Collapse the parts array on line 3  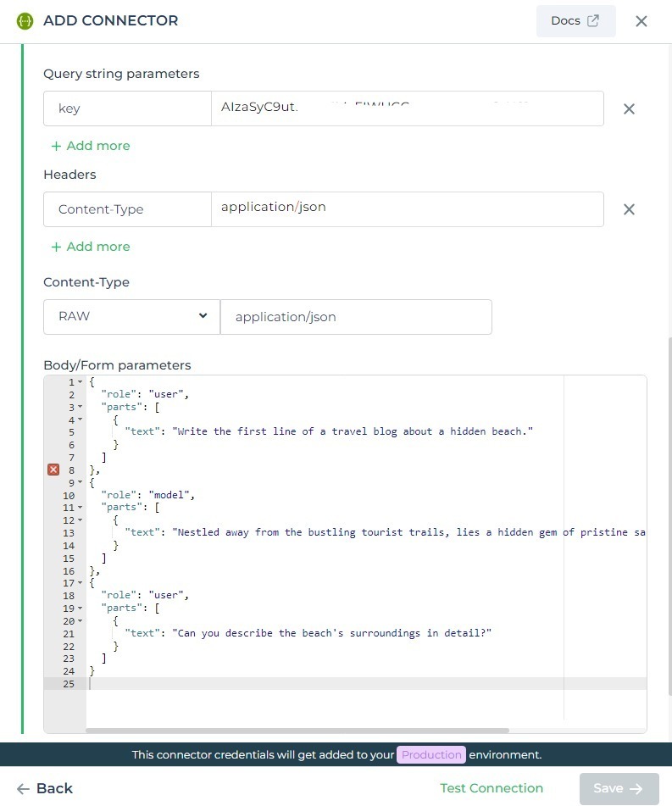[x=80, y=407]
